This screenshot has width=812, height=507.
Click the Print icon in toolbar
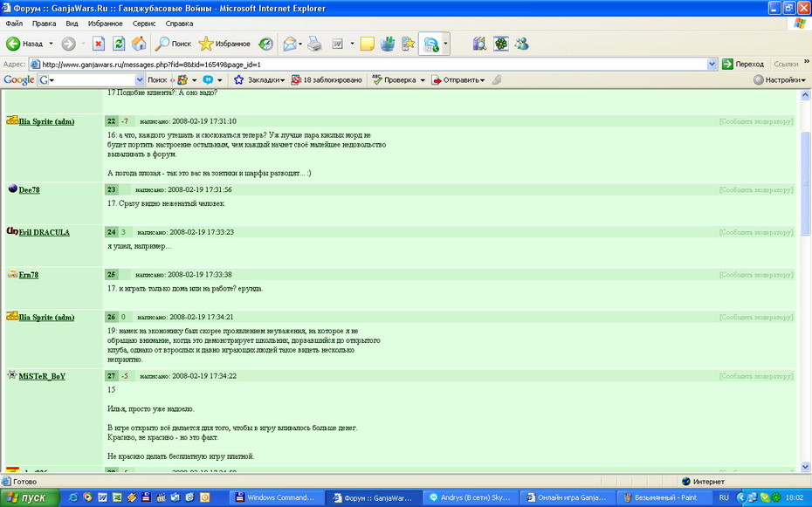pyautogui.click(x=314, y=44)
